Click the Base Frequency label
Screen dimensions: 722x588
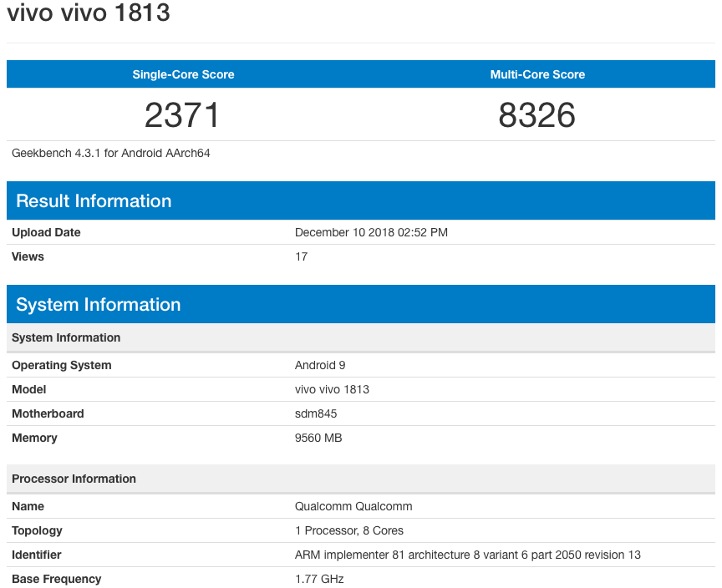(x=57, y=580)
